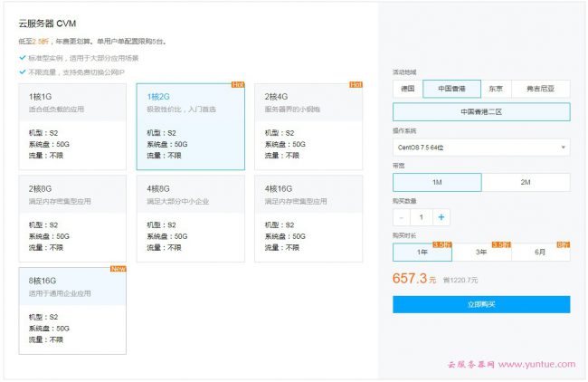Switch region to 东京
Screen dimensions: 588x382
click(x=496, y=89)
